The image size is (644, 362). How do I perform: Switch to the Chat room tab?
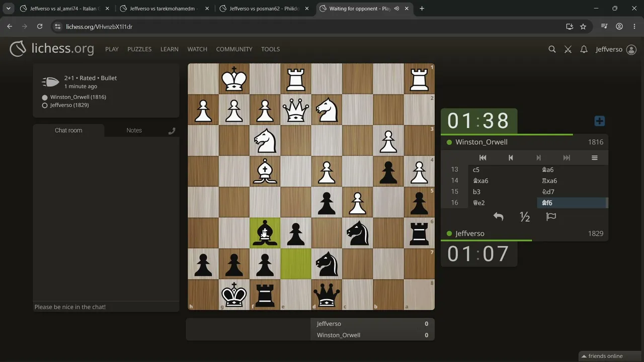coord(68,130)
